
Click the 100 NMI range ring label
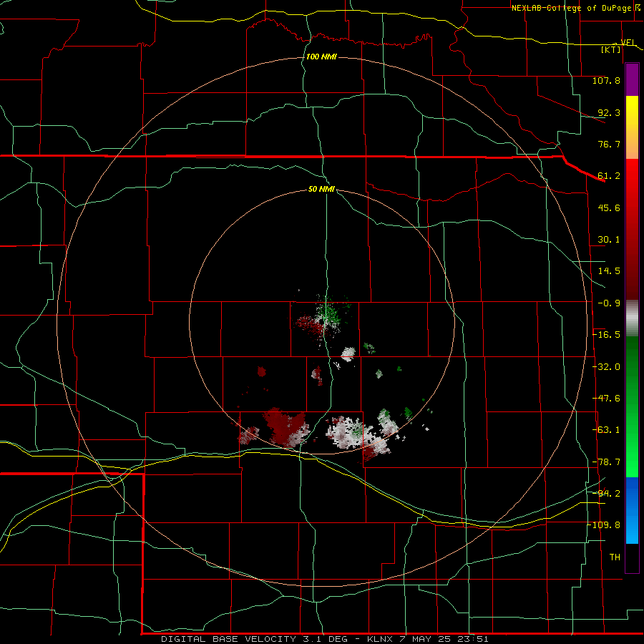pyautogui.click(x=321, y=57)
